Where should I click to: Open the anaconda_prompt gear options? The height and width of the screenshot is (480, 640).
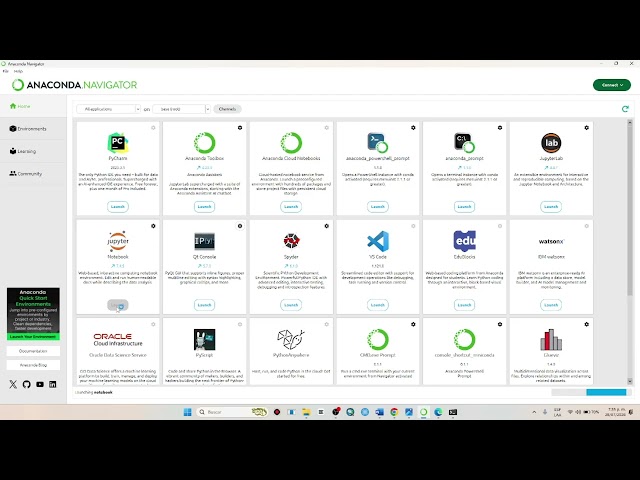(500, 128)
